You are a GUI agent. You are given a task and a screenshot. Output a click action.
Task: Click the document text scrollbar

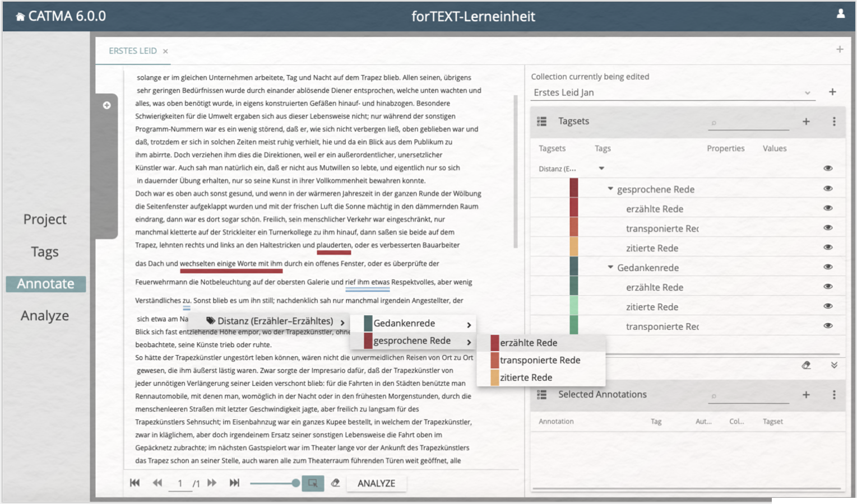coord(516,171)
